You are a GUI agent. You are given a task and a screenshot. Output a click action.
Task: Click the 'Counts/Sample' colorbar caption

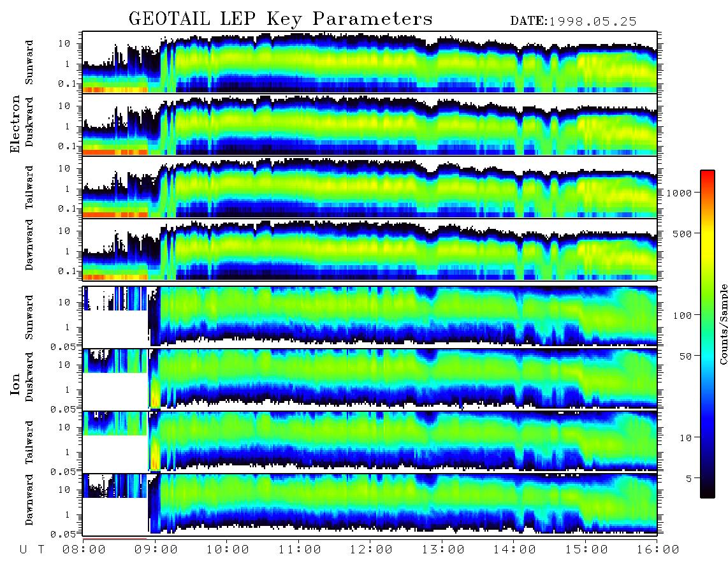point(723,324)
